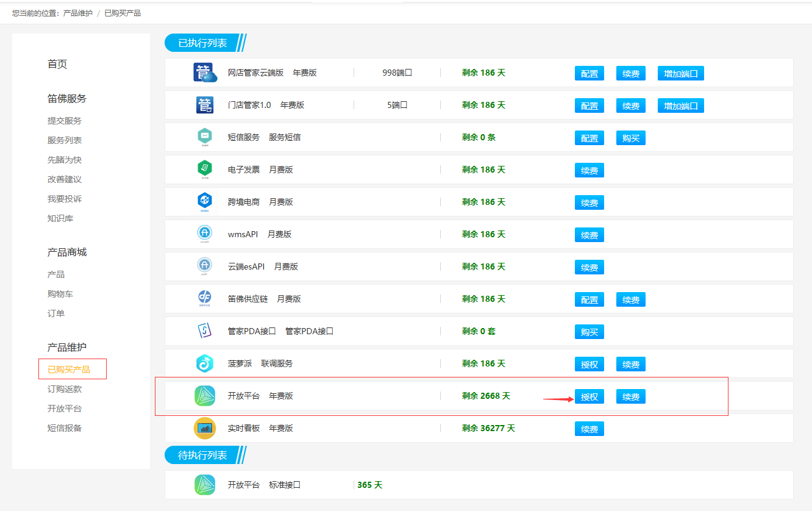The width and height of the screenshot is (812, 511).
Task: Click the 网店管家云端版 product icon
Action: (x=205, y=73)
